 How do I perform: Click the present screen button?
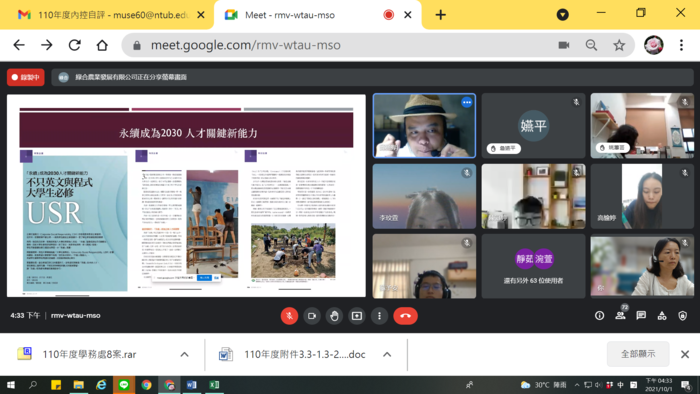tap(357, 316)
